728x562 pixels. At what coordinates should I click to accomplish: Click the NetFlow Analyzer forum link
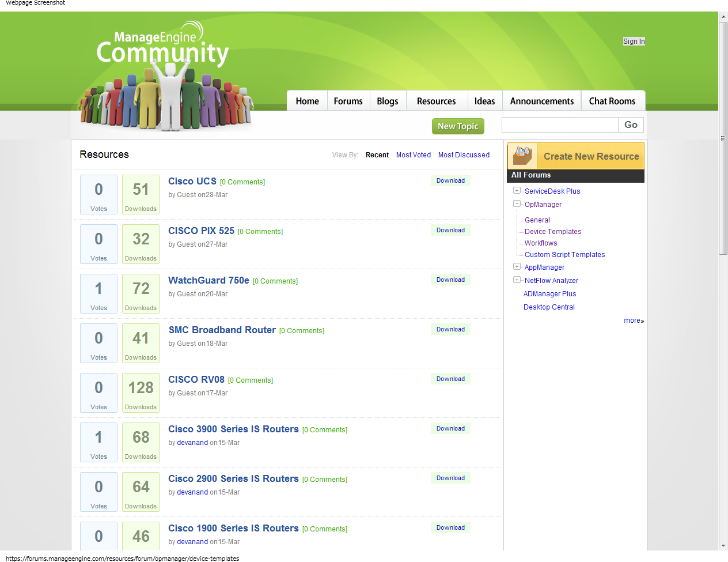551,281
